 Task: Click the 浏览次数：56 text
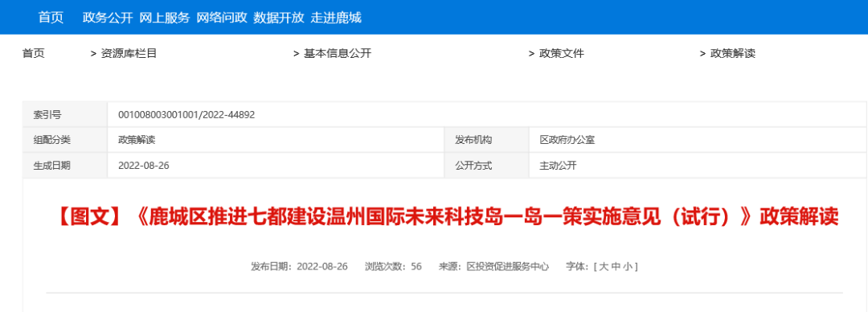coord(393,266)
